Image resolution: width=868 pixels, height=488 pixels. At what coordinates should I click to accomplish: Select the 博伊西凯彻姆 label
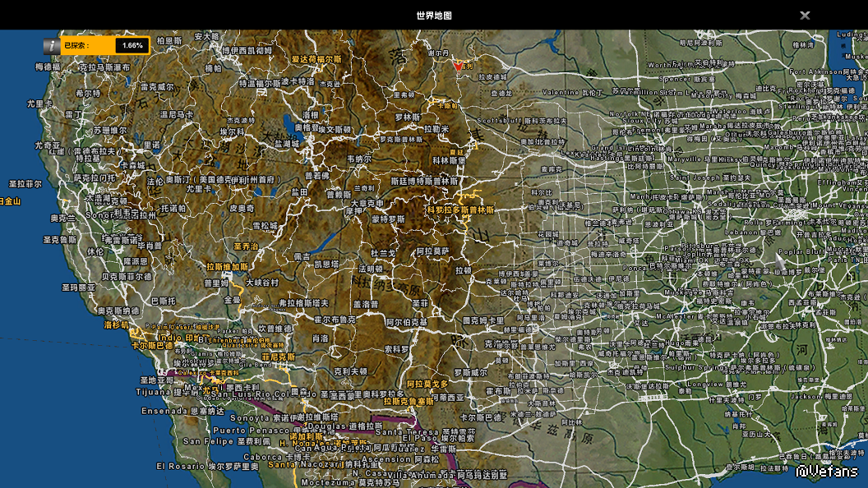point(247,50)
